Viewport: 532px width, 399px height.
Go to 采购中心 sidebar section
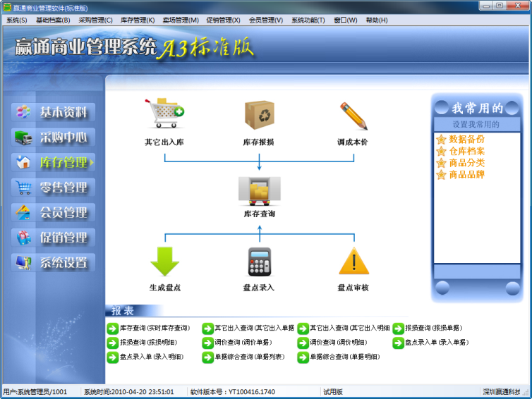54,137
